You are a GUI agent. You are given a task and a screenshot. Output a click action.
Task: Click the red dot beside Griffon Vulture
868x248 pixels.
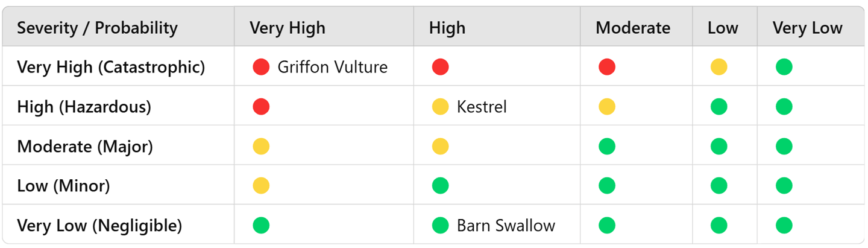pos(261,67)
